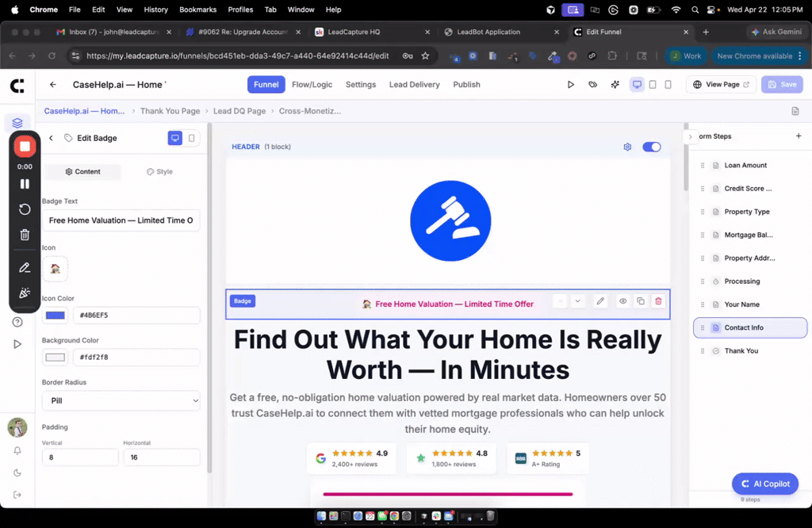This screenshot has width=812, height=528.
Task: Open the tags icon in top toolbar
Action: [593, 84]
